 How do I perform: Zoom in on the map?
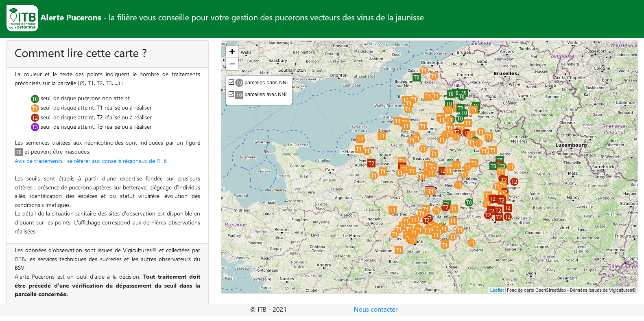coord(232,52)
